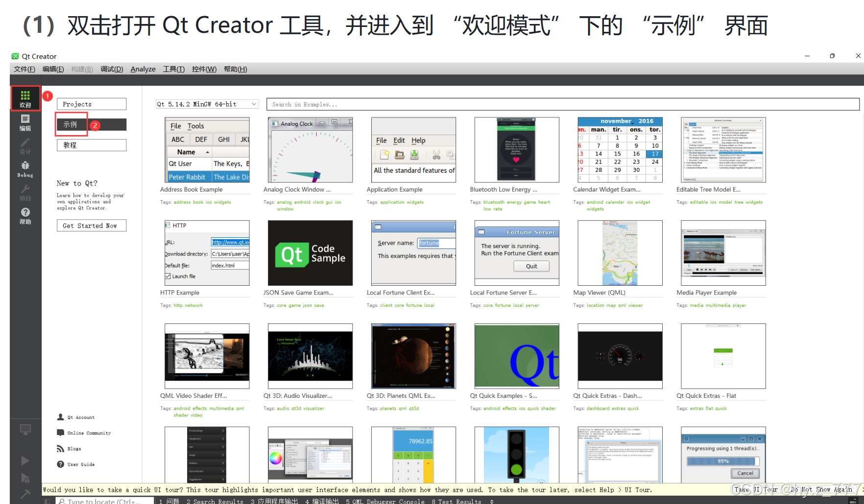Open the 编辑(E) menu
This screenshot has width=864, height=504.
[x=53, y=69]
